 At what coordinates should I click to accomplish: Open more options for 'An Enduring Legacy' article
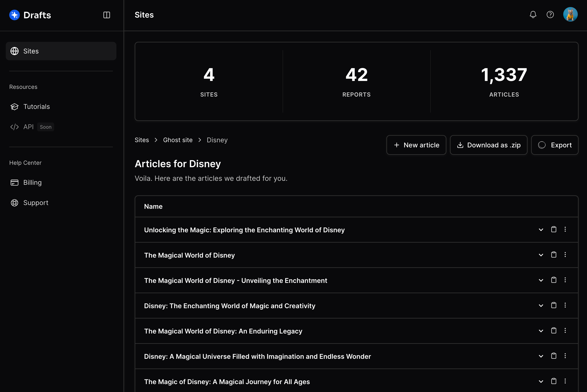565,330
